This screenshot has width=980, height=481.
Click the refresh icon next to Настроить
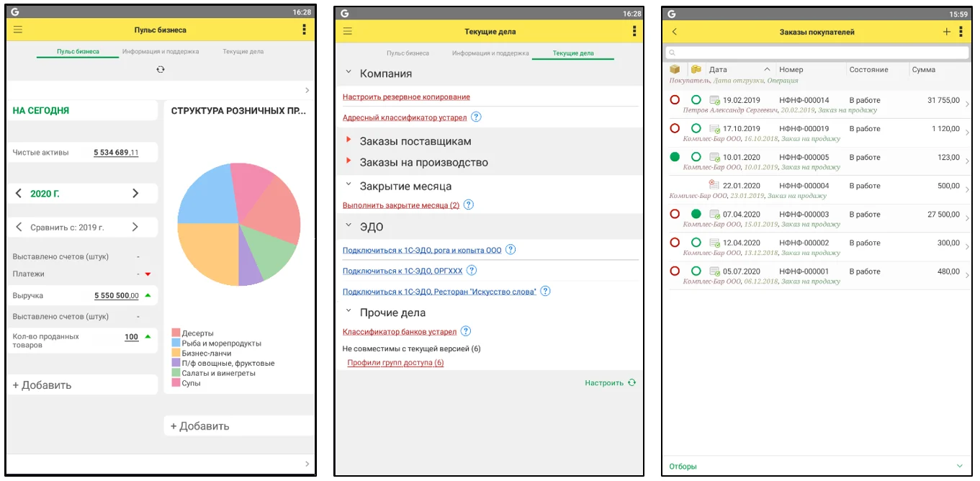pos(631,382)
